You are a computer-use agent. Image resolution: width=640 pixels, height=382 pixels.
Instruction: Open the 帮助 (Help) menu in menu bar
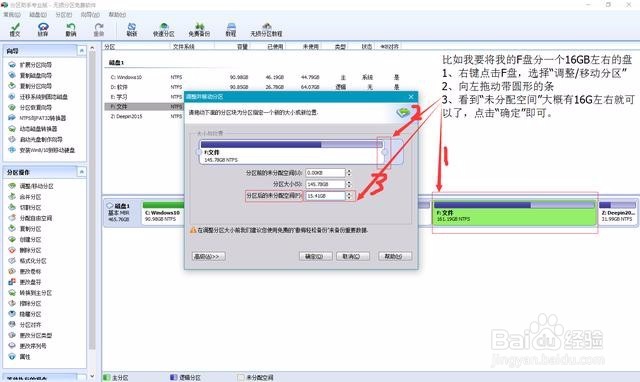[117, 15]
